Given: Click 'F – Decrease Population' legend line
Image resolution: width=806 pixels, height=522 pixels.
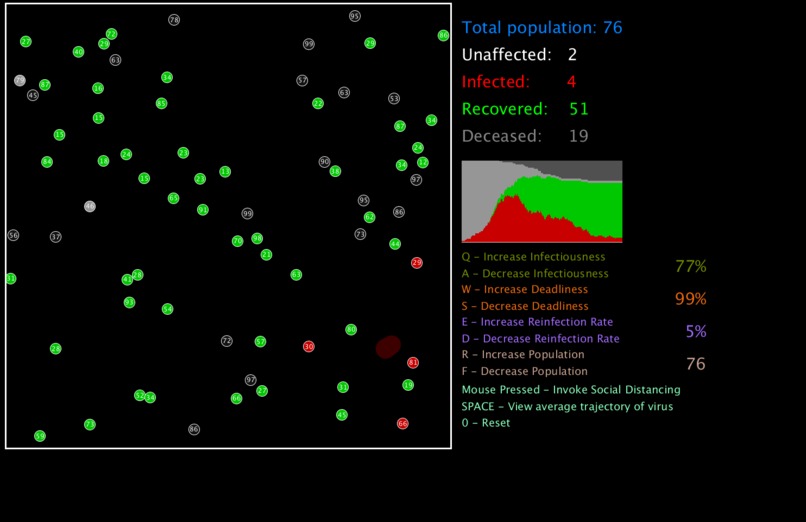Looking at the screenshot, I should click(524, 371).
